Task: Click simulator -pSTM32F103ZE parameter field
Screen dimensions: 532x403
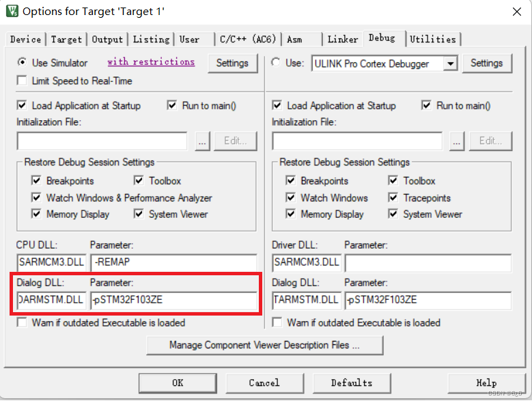Action: (173, 301)
